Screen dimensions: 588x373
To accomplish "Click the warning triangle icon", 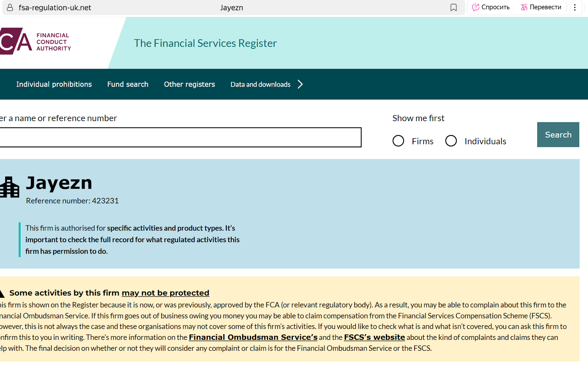I will click(2, 293).
